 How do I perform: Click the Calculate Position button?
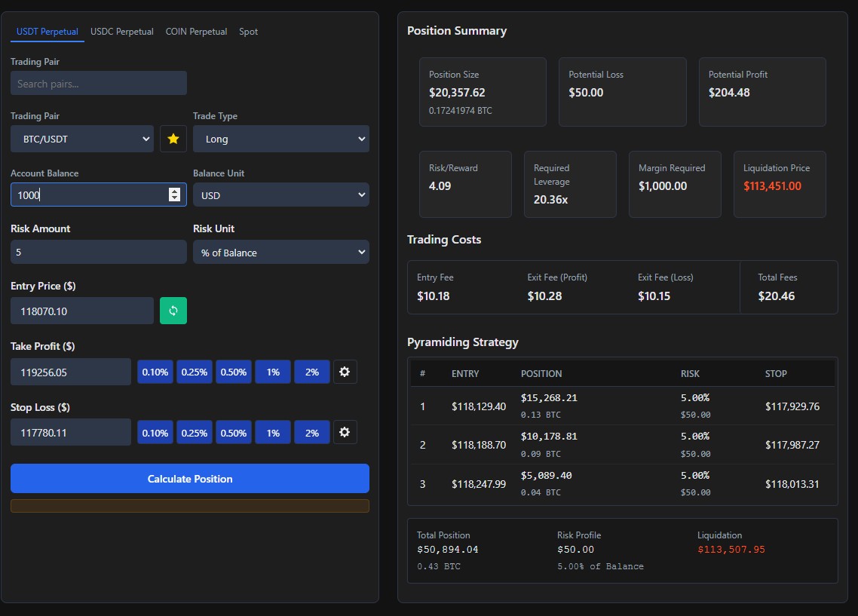[x=190, y=478]
